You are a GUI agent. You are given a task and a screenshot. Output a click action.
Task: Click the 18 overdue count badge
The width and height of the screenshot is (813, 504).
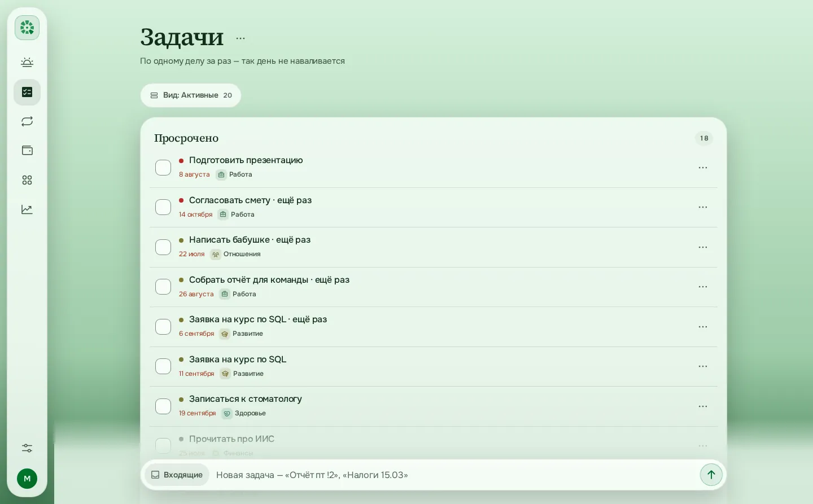[704, 138]
